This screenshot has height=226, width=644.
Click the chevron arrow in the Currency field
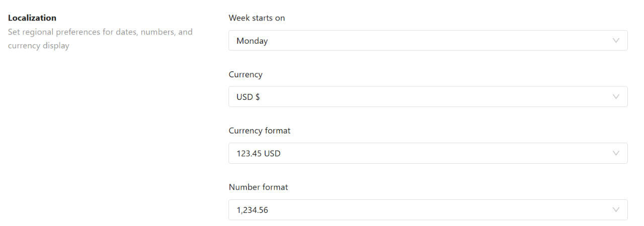(616, 97)
